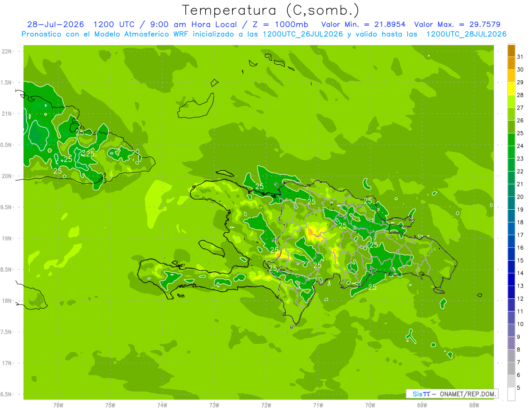Click the '19N' latitude axis label
This screenshot has width=532, height=411.
pyautogui.click(x=7, y=239)
